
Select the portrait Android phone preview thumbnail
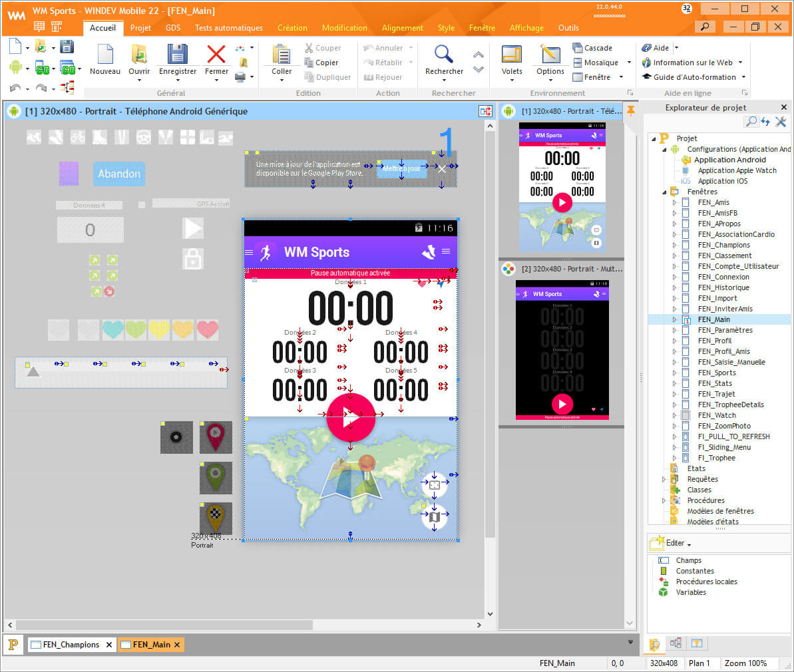pos(562,187)
